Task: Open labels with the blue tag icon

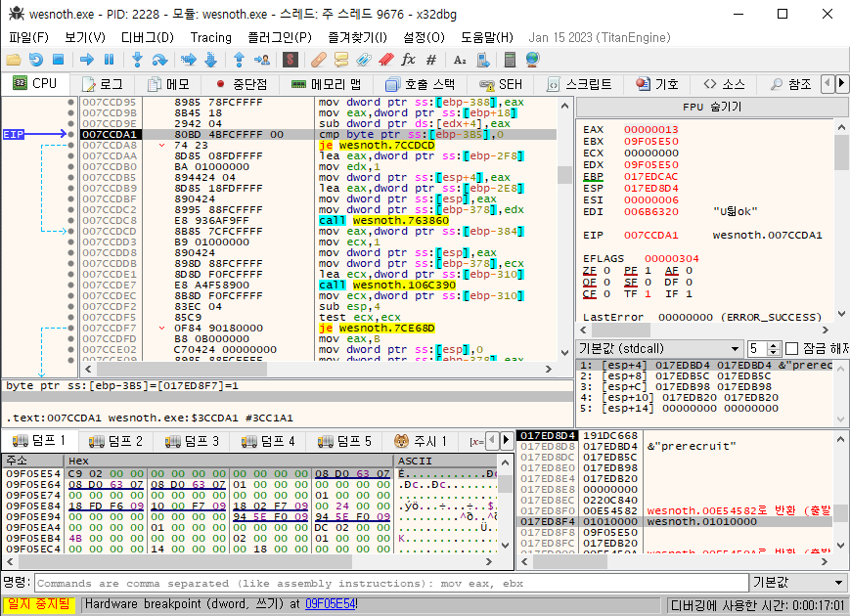Action: pos(363,60)
